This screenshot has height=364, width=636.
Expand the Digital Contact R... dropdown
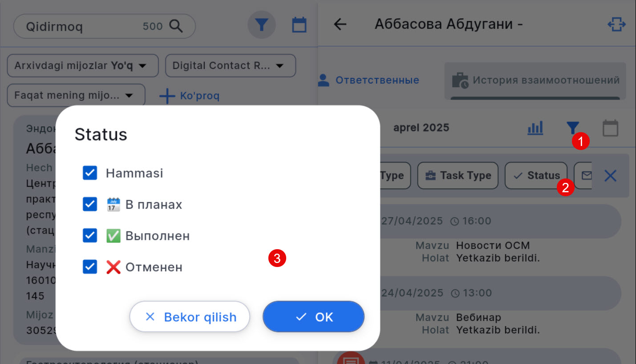pos(230,65)
